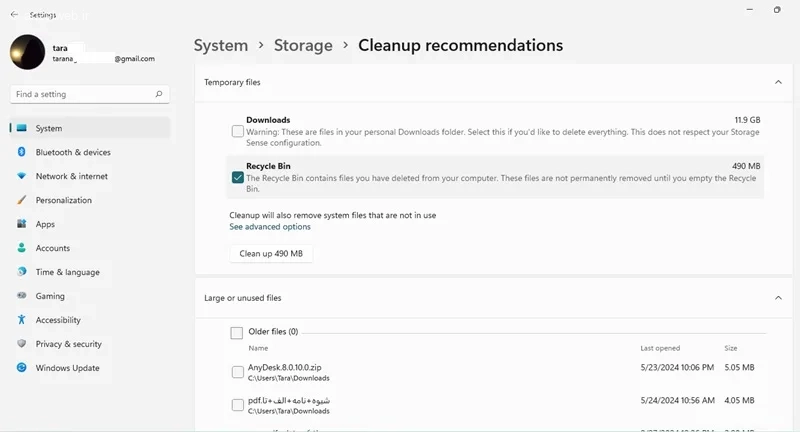800x432 pixels.
Task: Click the Find a setting search box
Action: [x=90, y=94]
